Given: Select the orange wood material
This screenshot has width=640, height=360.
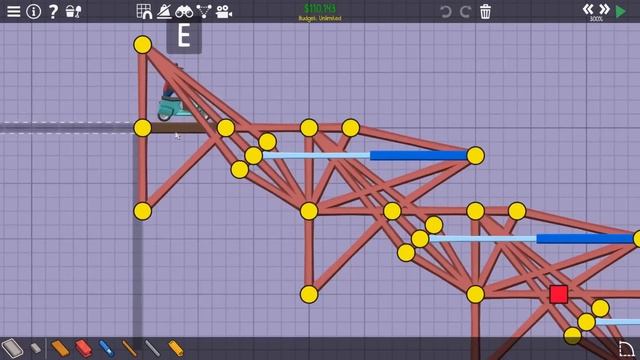Looking at the screenshot, I should point(60,349).
